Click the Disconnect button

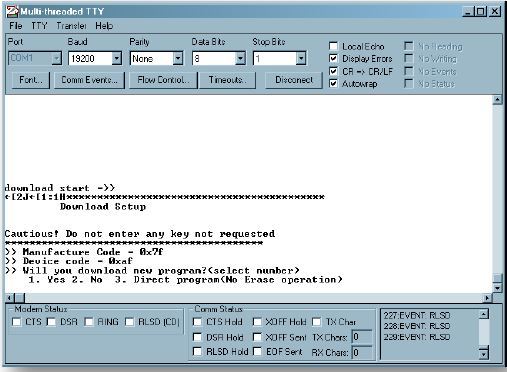tap(294, 80)
